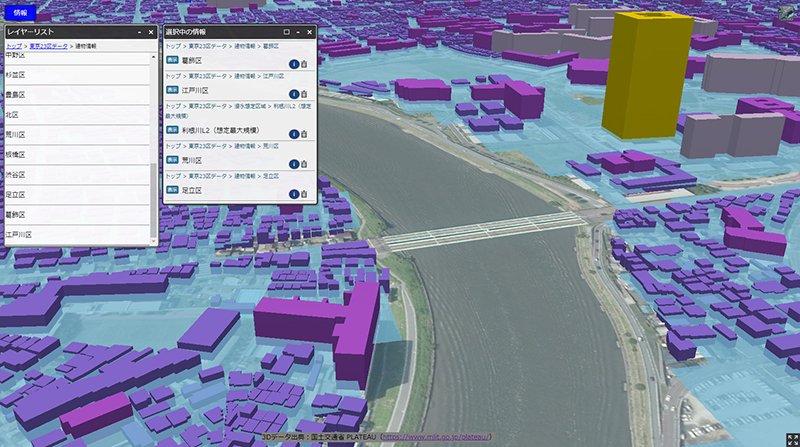Toggle 表示 visibility for 葛飾区

[172, 61]
